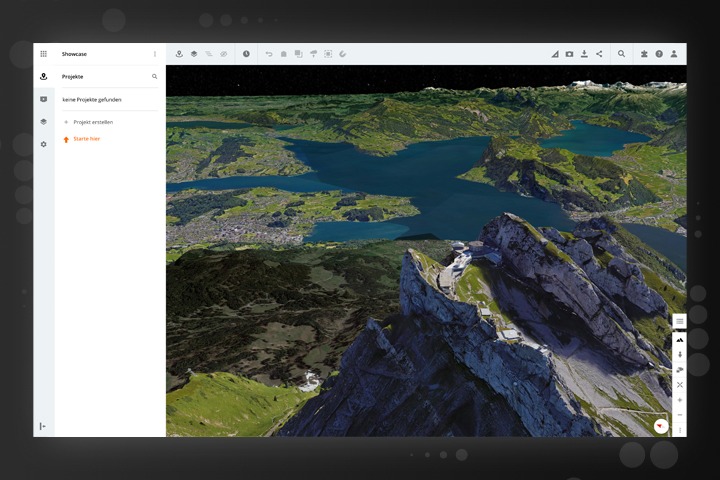This screenshot has width=720, height=480.
Task: Take a screenshot with the camera icon
Action: (x=569, y=54)
